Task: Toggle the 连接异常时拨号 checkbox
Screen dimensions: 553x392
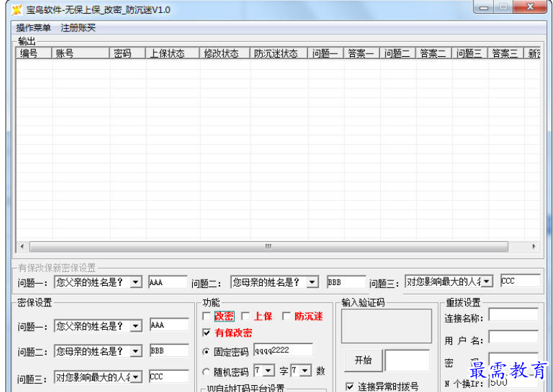Action: pyautogui.click(x=350, y=387)
